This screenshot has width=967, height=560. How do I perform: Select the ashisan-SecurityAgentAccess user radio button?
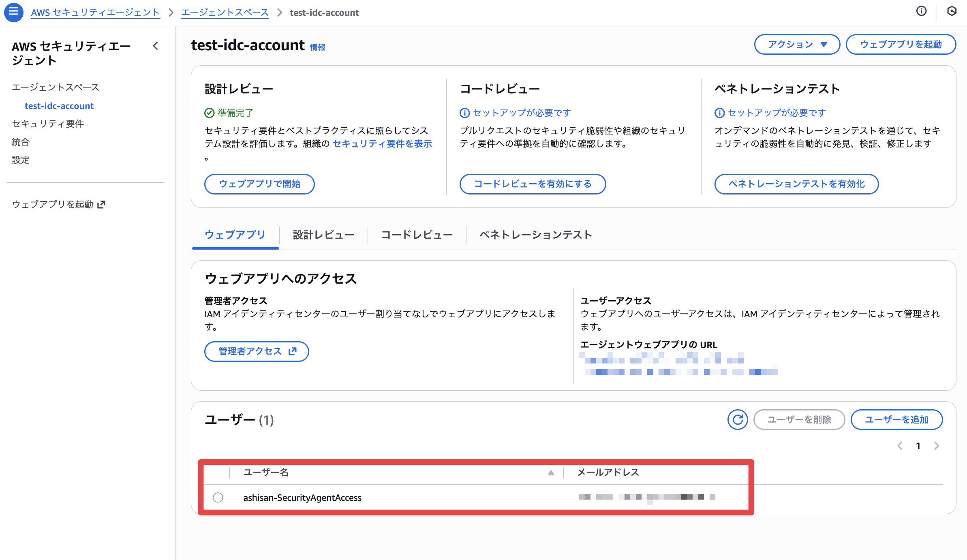[x=218, y=497]
